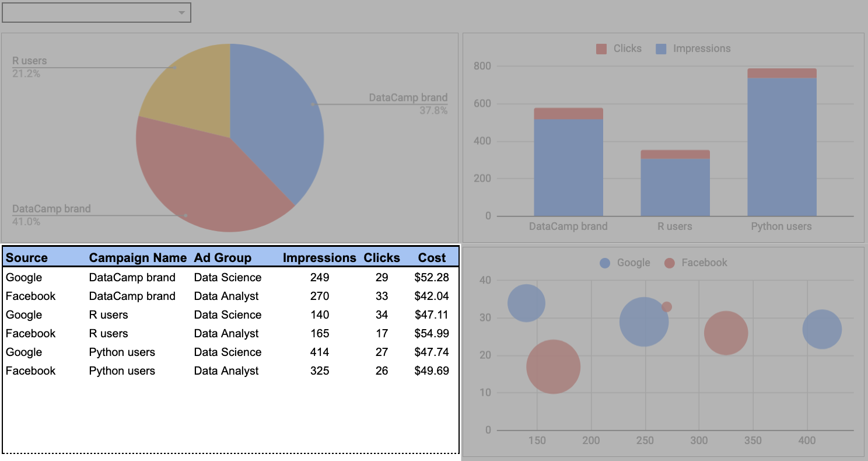Click Data Science in the $47.74 row
Image resolution: width=868 pixels, height=461 pixels.
(228, 352)
